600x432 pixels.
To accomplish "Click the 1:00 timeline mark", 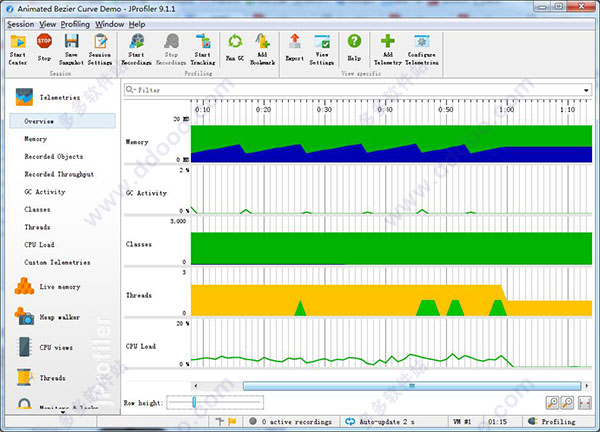I will pos(507,109).
